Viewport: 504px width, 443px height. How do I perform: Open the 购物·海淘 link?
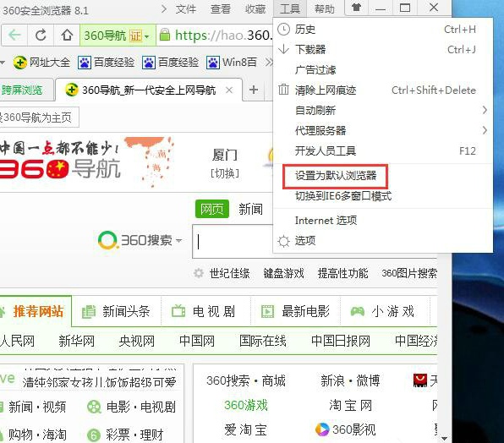(37, 435)
